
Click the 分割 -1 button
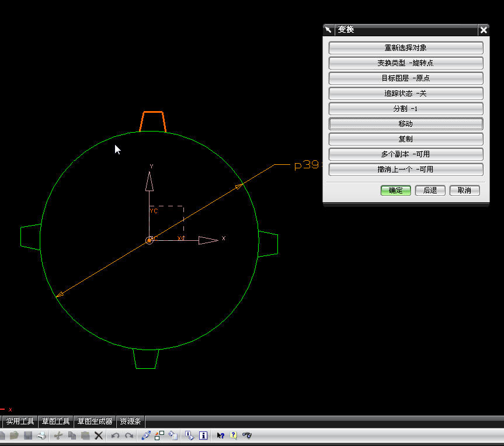click(406, 109)
